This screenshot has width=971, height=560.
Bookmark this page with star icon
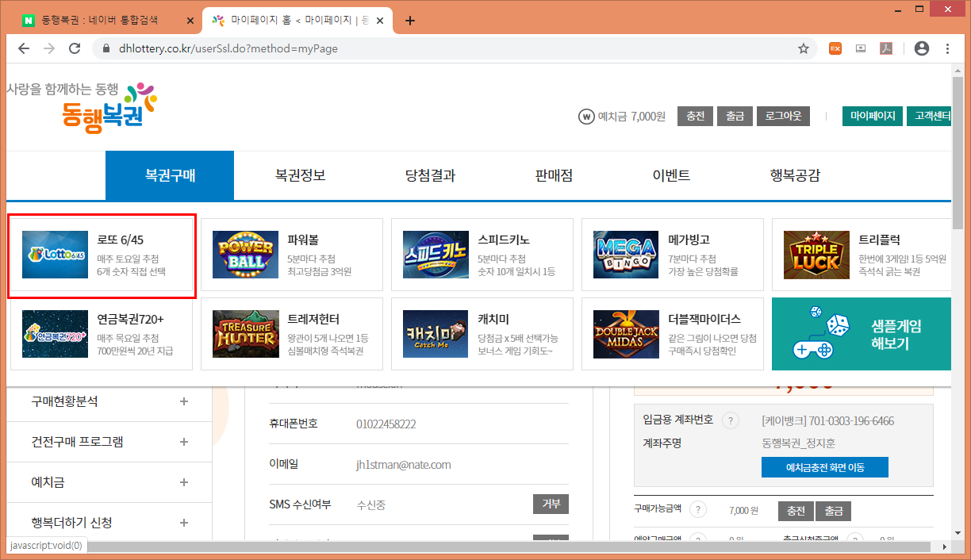click(804, 48)
